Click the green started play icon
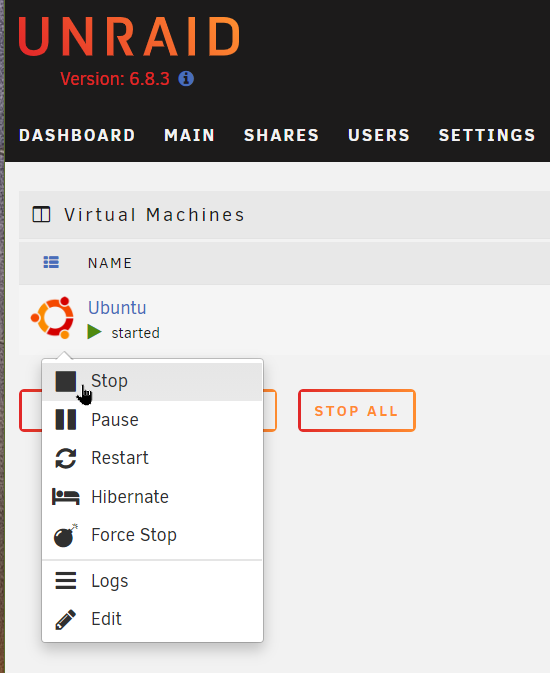Viewport: 550px width, 673px height. (x=94, y=332)
